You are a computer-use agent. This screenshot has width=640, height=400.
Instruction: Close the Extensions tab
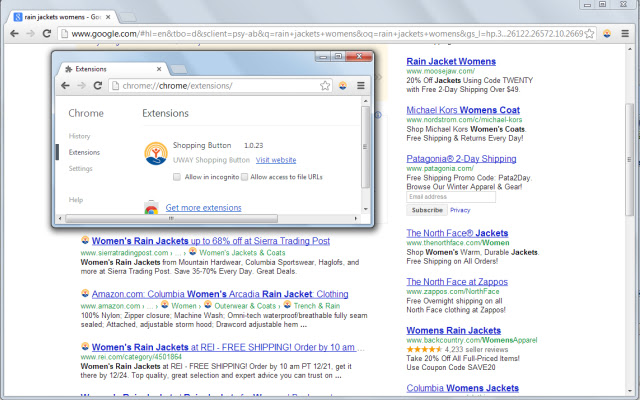coord(159,69)
